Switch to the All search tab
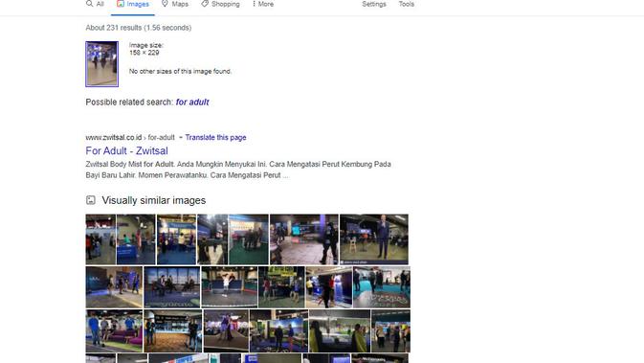 tap(95, 4)
